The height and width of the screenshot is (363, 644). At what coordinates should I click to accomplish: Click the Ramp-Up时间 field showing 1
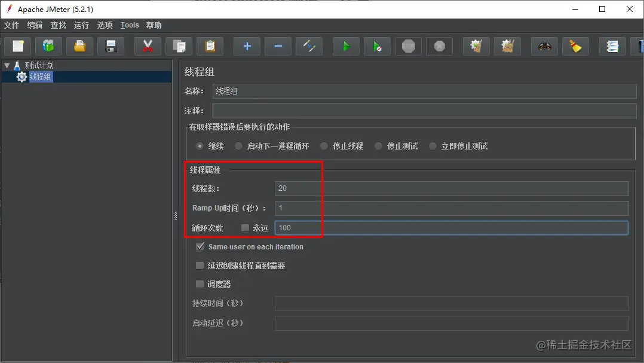(x=452, y=208)
